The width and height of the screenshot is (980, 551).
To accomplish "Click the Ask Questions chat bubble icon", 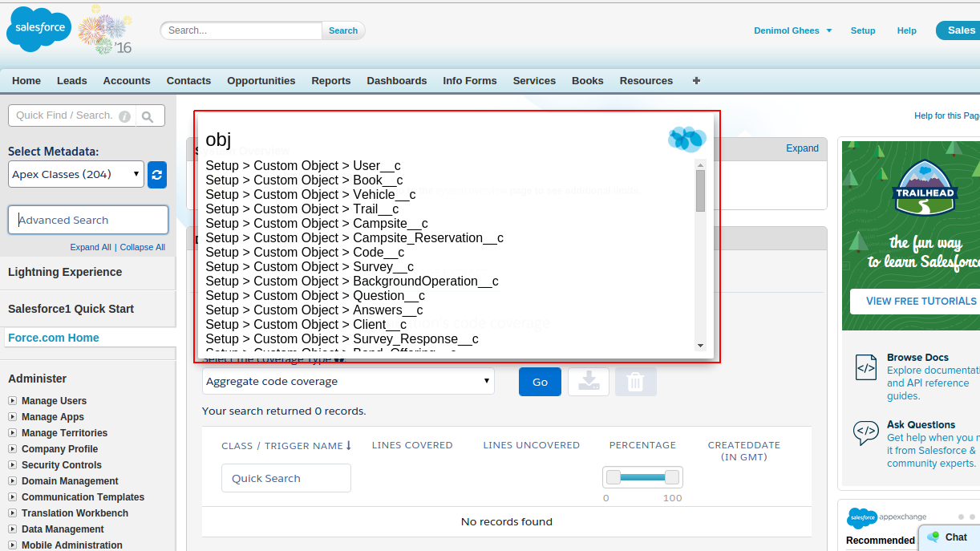I will [x=866, y=433].
